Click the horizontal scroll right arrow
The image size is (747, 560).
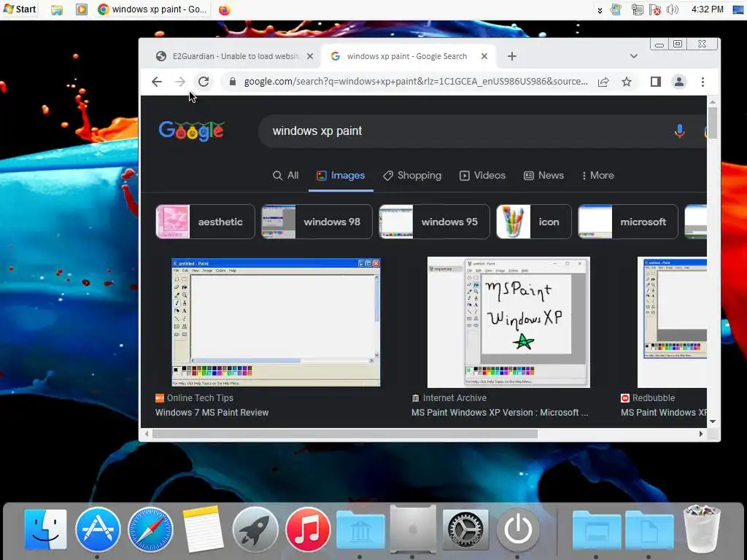[x=701, y=434]
